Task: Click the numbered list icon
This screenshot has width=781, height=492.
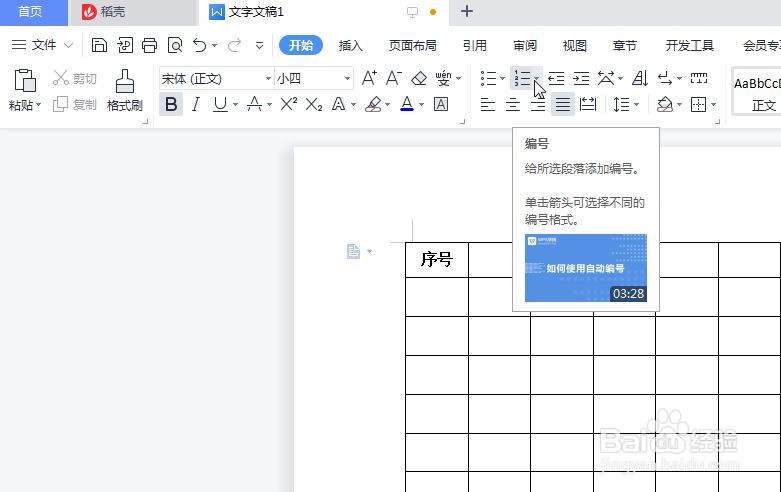Action: pos(522,78)
